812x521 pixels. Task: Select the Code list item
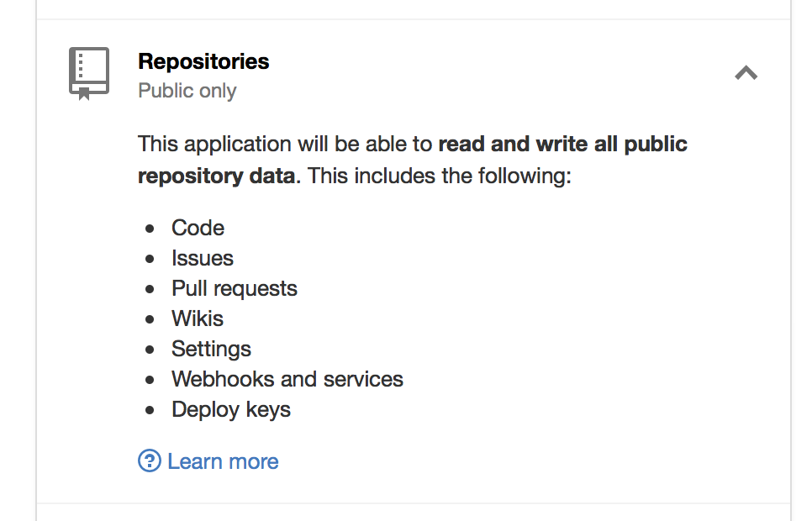[198, 228]
